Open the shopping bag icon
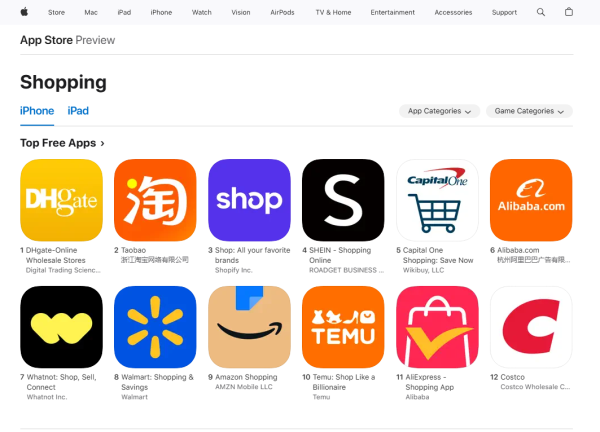 569,12
